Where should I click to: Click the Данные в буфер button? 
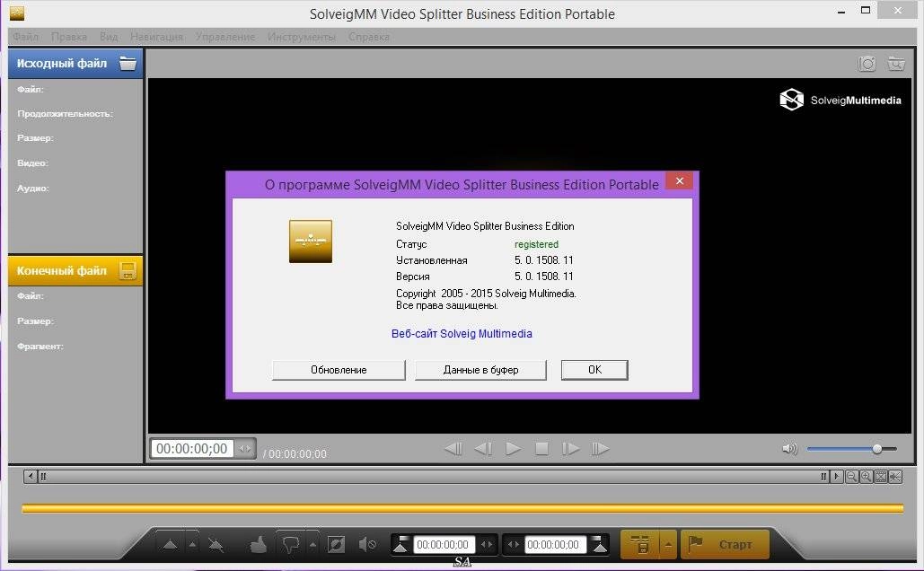tap(481, 370)
